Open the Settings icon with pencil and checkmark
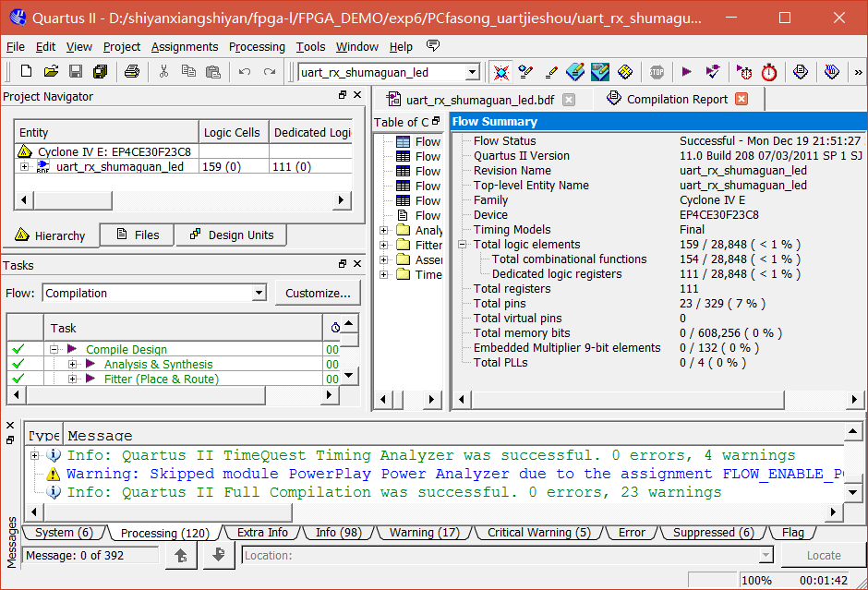The height and width of the screenshot is (590, 868). pyautogui.click(x=525, y=72)
